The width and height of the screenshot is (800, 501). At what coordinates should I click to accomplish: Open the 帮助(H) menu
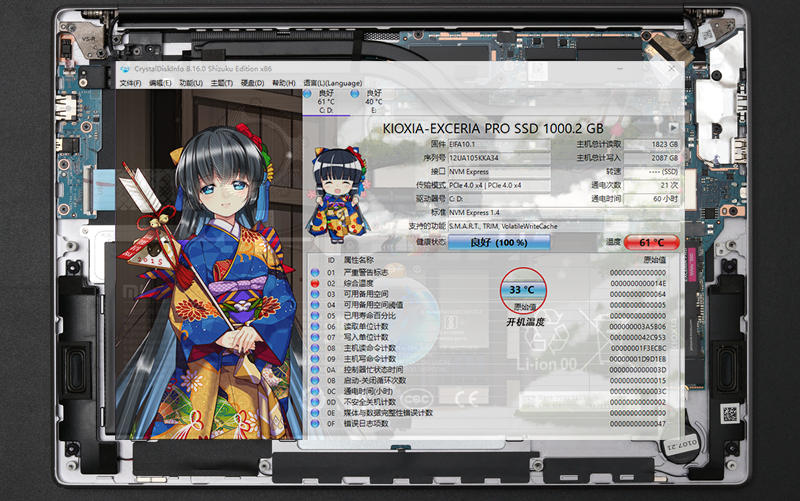284,83
